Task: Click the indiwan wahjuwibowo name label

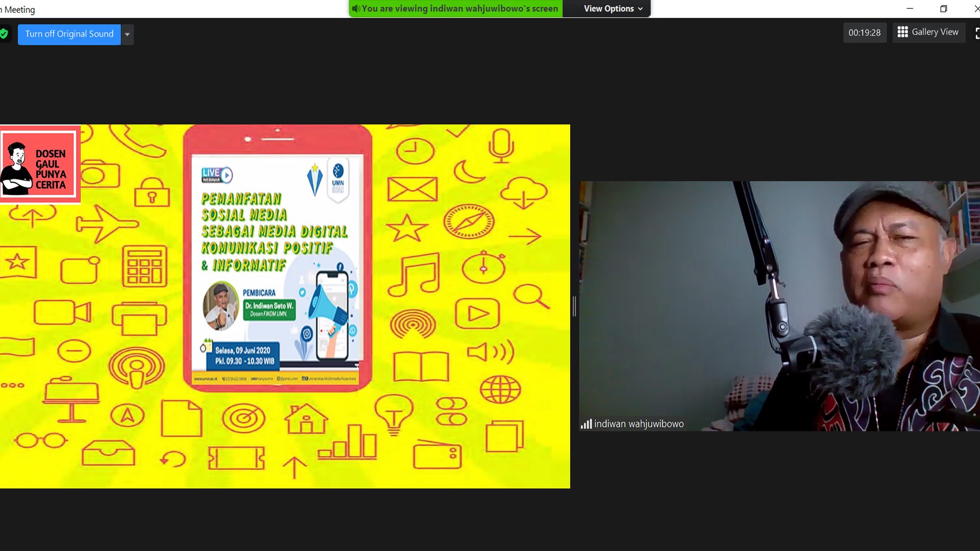Action: [x=639, y=424]
